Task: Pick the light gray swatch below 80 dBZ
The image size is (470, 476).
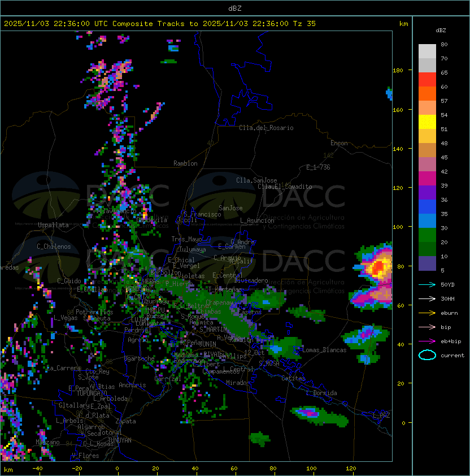Action: click(x=427, y=51)
